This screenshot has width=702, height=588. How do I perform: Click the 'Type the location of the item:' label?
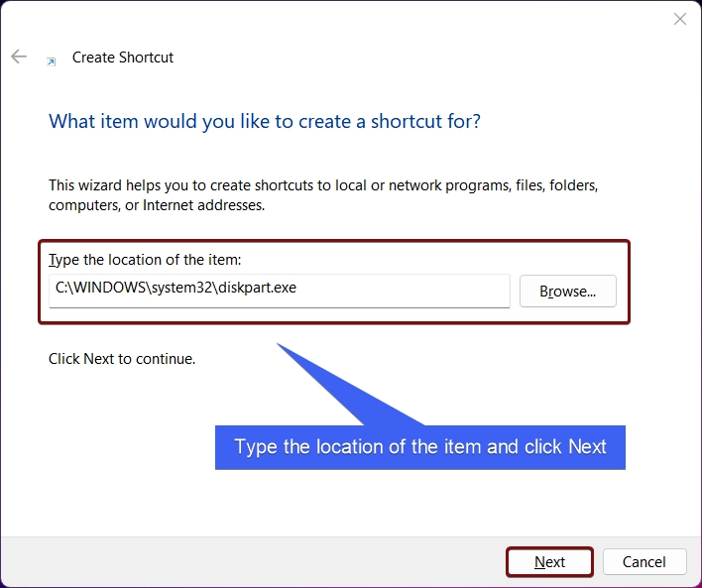145,260
